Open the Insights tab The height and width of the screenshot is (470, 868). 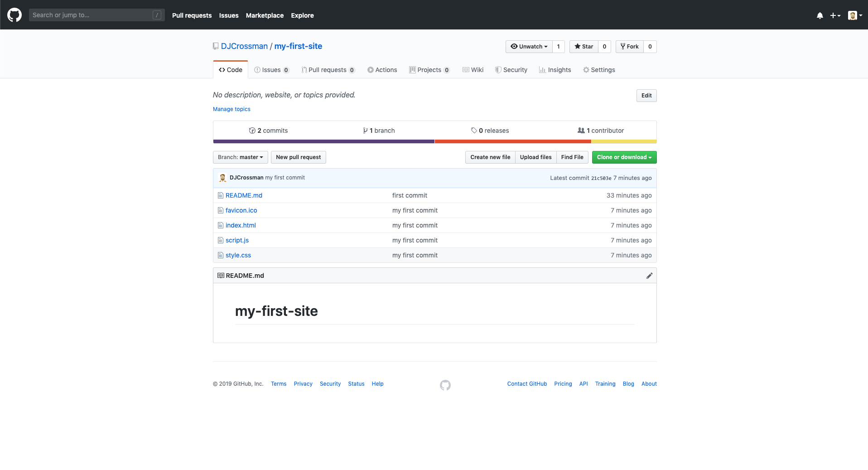tap(555, 70)
